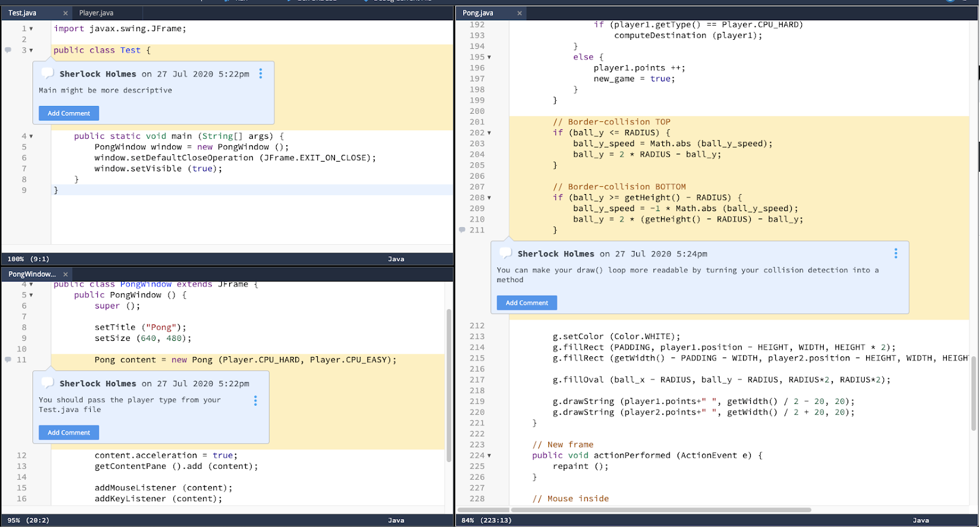Collapse the code fold at line 195 in Pong.java
This screenshot has height=527, width=980.
pos(489,58)
